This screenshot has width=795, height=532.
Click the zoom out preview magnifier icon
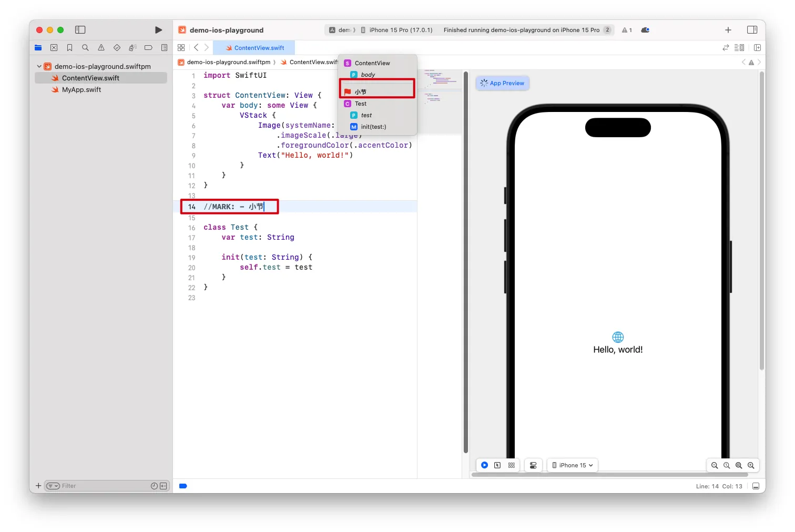tap(715, 465)
